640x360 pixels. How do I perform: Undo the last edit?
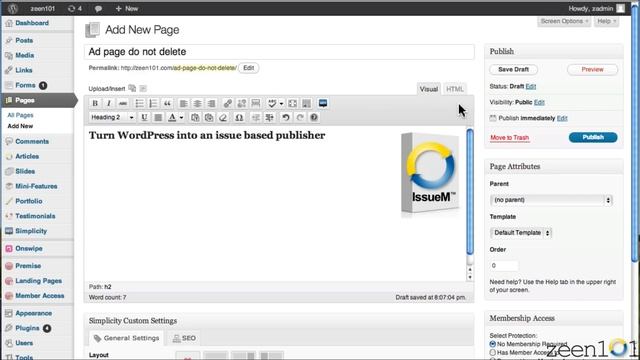pos(286,118)
